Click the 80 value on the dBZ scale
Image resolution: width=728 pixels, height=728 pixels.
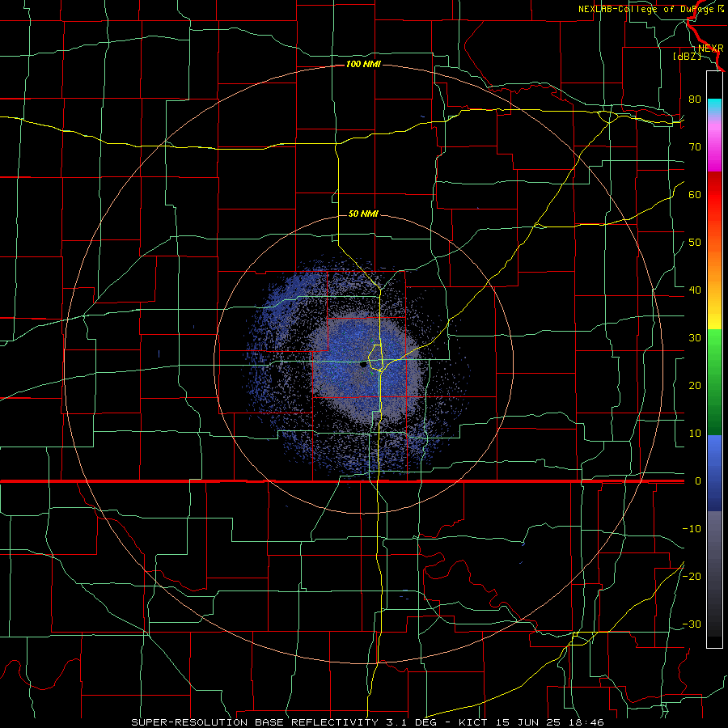tap(695, 99)
